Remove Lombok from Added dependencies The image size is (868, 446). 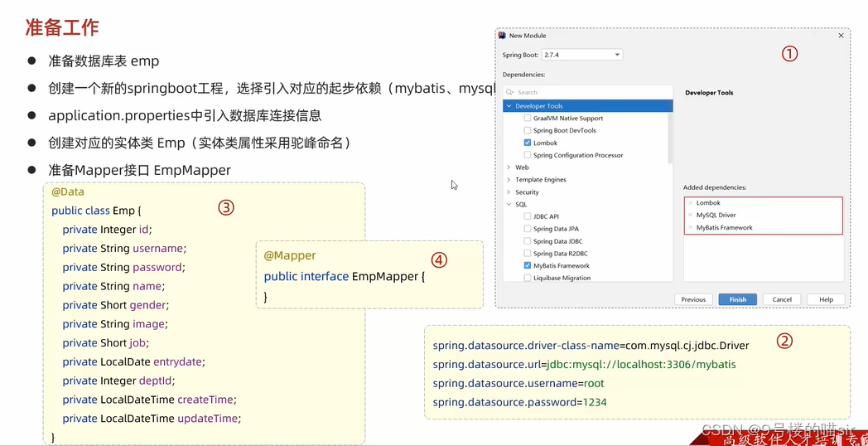690,203
